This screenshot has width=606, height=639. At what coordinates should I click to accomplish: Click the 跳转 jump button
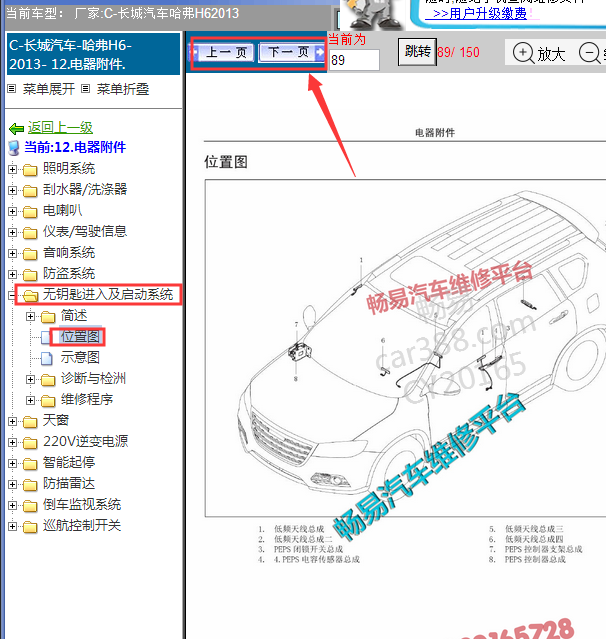[417, 52]
